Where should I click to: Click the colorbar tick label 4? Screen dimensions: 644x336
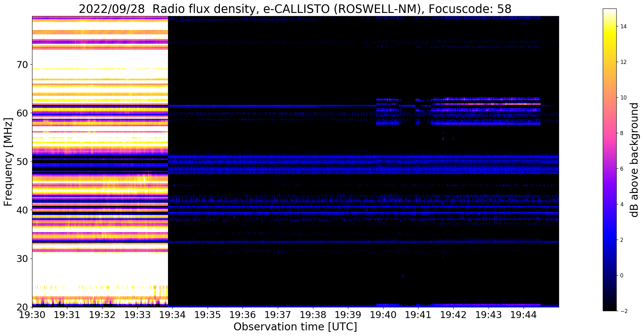point(621,204)
